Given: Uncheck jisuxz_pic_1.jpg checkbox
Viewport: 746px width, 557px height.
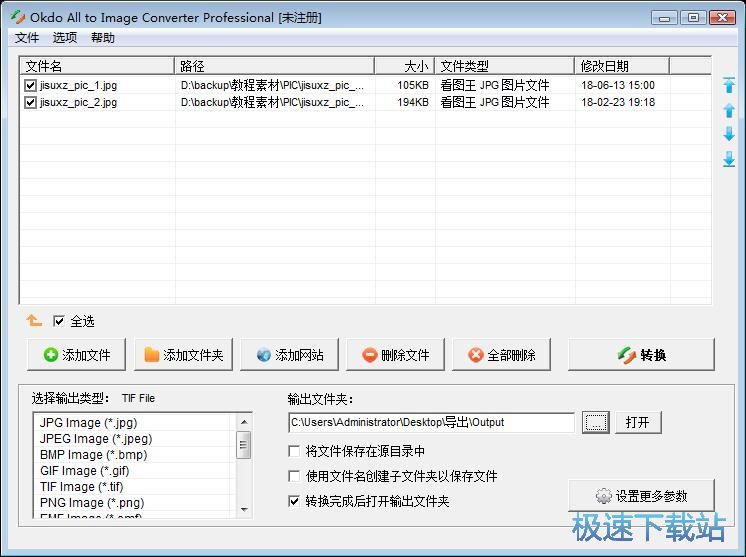Looking at the screenshot, I should tap(30, 85).
